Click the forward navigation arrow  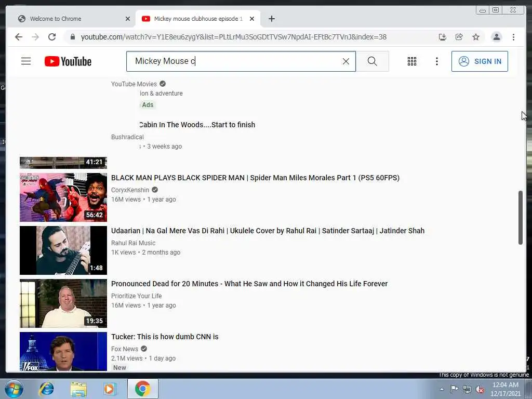click(35, 37)
